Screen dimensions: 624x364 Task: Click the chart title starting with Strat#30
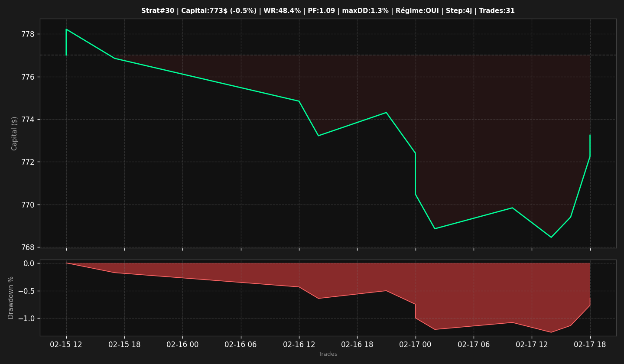(x=328, y=11)
